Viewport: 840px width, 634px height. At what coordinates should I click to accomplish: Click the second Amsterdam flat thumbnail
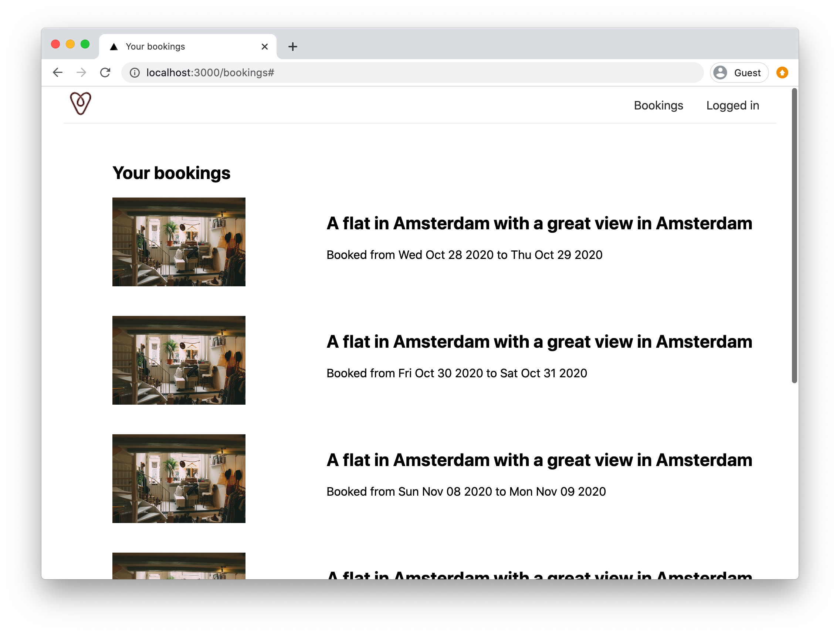(179, 360)
